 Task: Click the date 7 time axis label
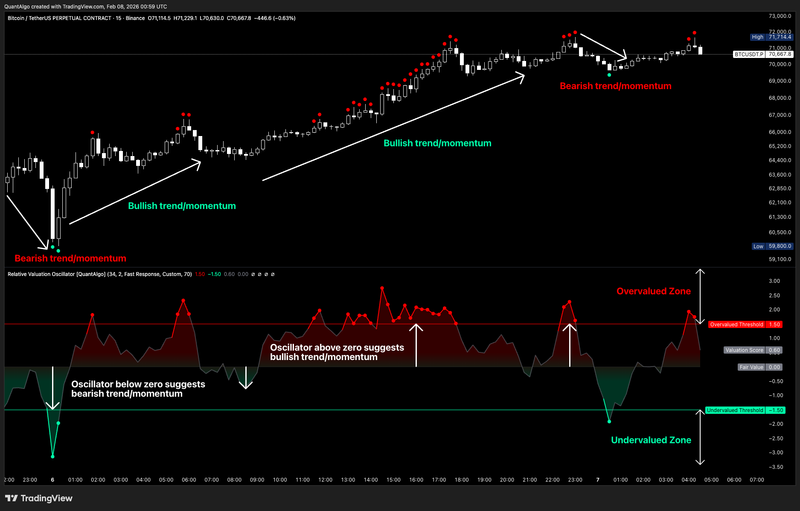pos(598,480)
